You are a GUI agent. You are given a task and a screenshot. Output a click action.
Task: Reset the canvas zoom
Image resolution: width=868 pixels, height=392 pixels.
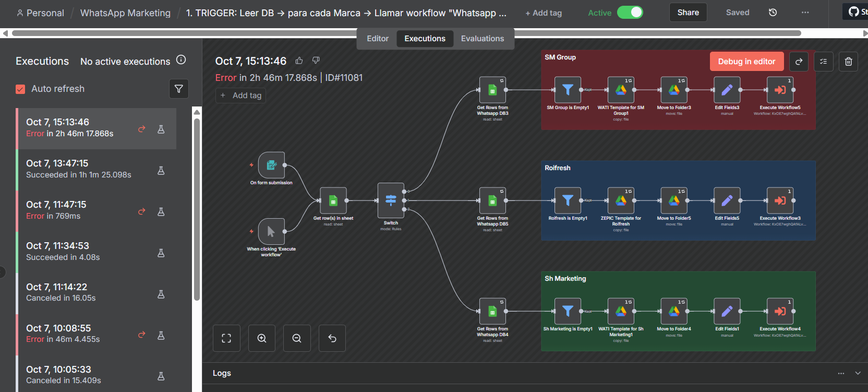tap(332, 338)
